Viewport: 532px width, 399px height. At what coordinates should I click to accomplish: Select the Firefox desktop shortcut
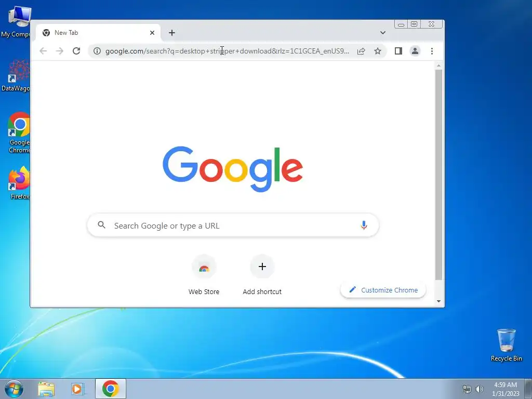[x=19, y=182]
